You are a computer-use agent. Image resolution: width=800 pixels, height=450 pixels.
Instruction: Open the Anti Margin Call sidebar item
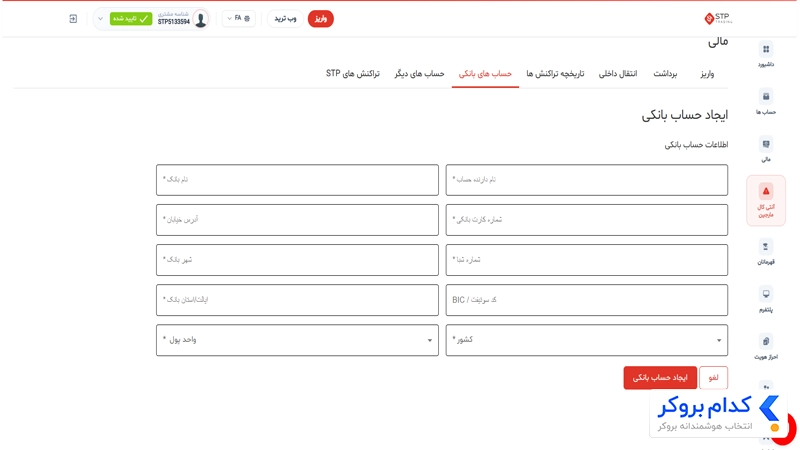(765, 201)
